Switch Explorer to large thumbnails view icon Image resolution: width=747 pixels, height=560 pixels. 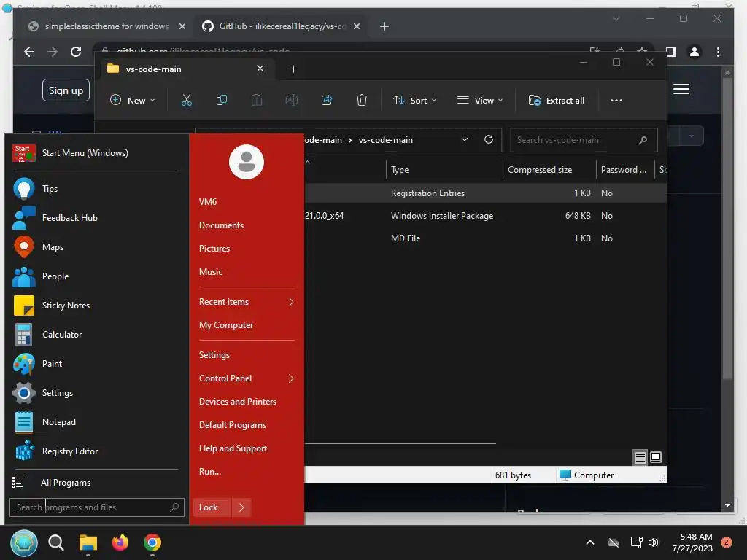656,458
